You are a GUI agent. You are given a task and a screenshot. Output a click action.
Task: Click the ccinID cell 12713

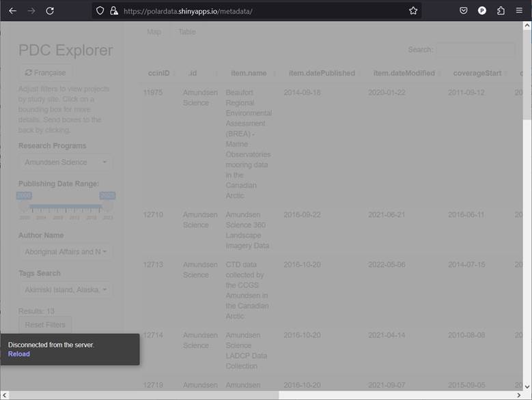coord(153,265)
